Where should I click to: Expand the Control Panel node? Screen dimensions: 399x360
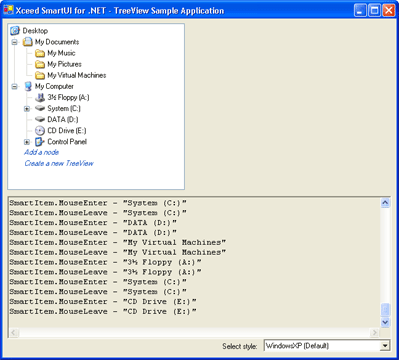[27, 142]
